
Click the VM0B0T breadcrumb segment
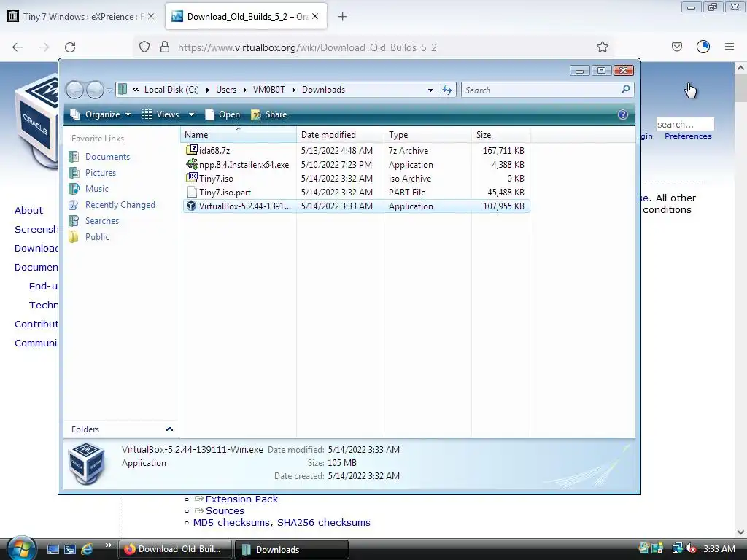[268, 90]
